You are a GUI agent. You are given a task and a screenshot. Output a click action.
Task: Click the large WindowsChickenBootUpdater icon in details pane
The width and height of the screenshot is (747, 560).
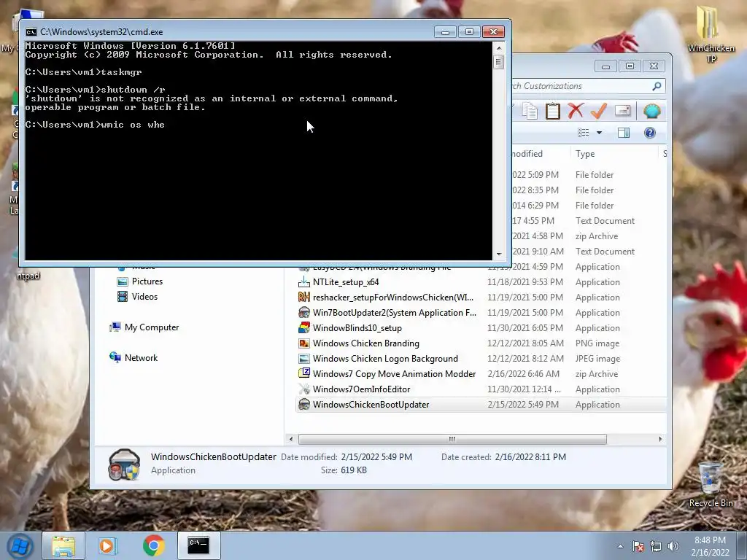[x=124, y=464]
